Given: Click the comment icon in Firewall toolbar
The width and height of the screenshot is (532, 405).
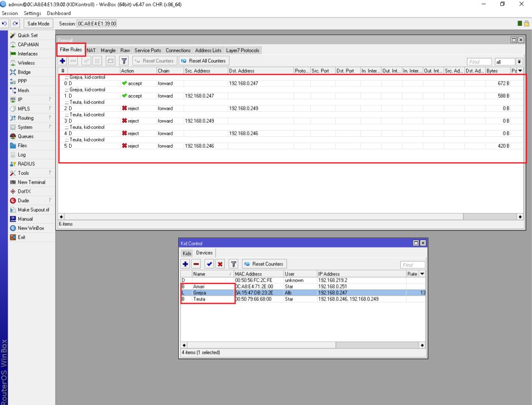Looking at the screenshot, I should 110,61.
